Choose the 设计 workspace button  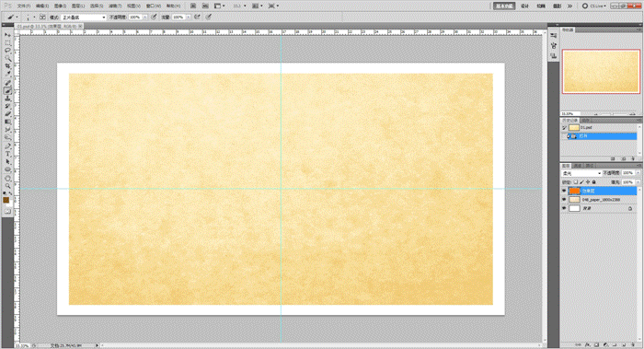pyautogui.click(x=524, y=6)
